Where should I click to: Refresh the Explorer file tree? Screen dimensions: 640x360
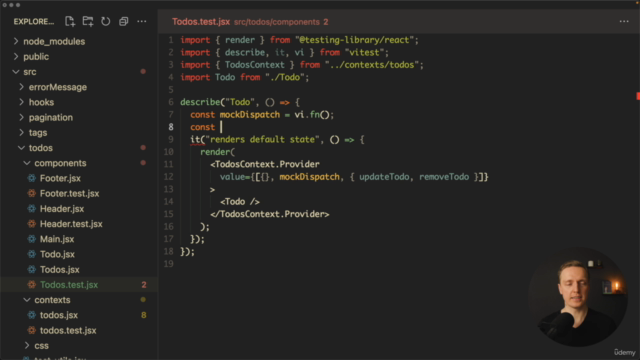tap(106, 21)
